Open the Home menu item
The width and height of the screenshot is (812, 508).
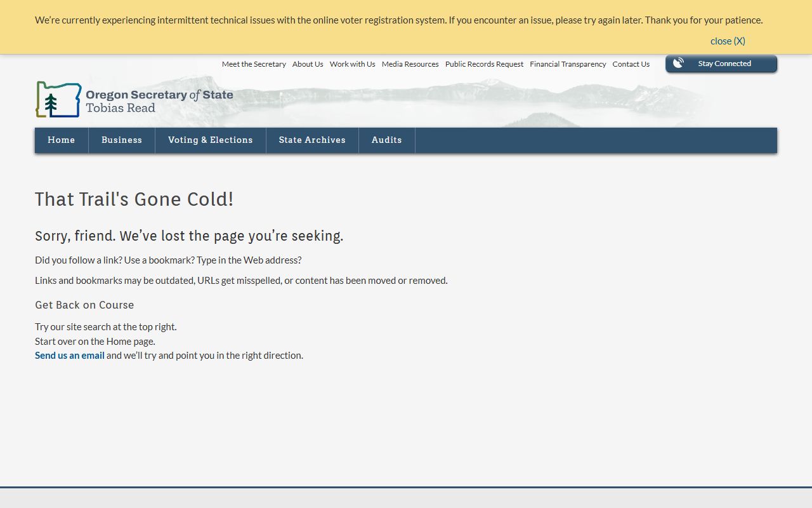(x=62, y=140)
